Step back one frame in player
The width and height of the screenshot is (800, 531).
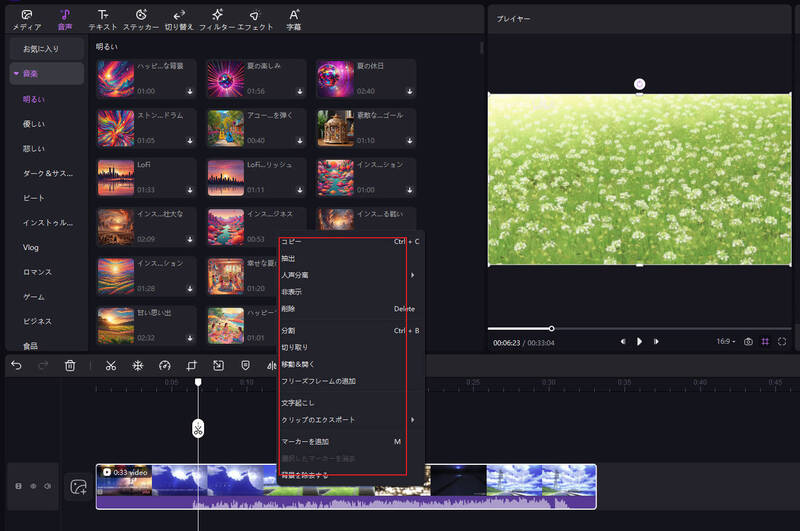(622, 341)
